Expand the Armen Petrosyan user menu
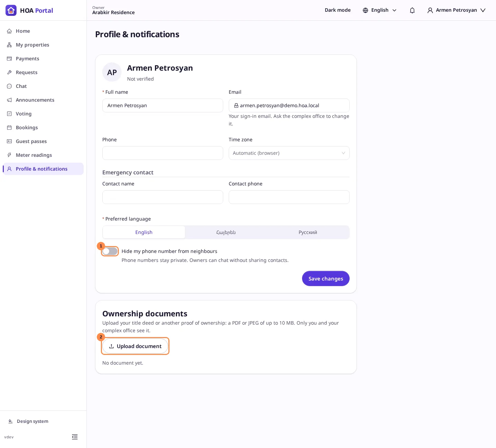 pos(456,10)
